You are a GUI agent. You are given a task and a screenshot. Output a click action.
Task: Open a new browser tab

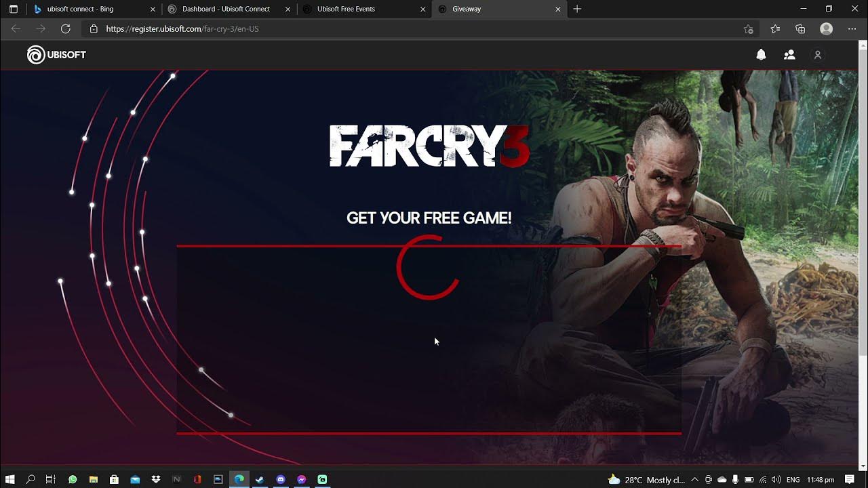[577, 9]
